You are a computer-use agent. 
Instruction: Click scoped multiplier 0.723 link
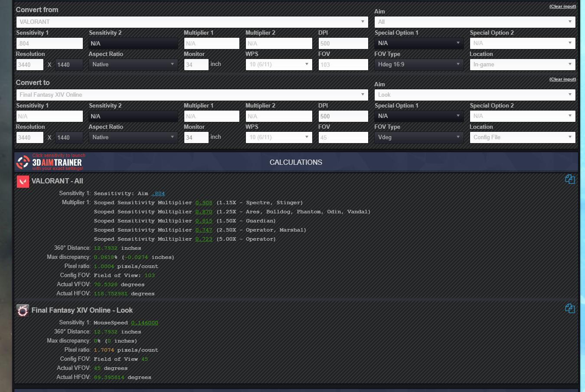tap(204, 239)
